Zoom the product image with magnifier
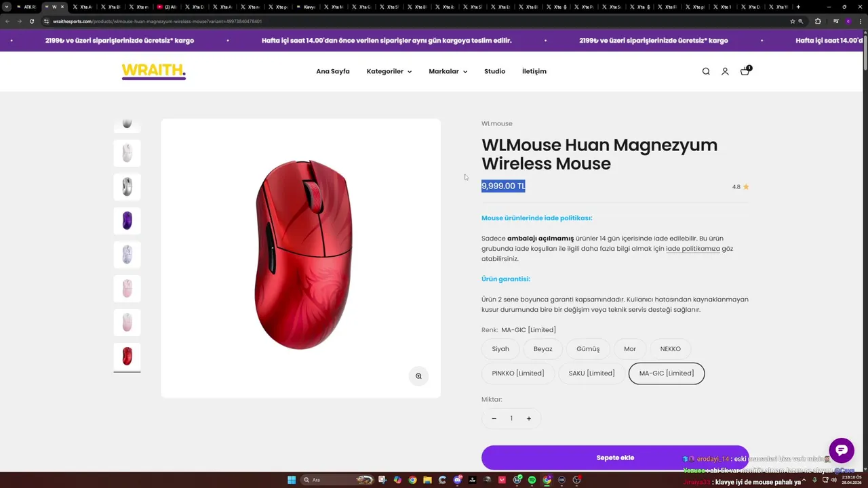Screen dimensions: 868x488 coord(418,376)
